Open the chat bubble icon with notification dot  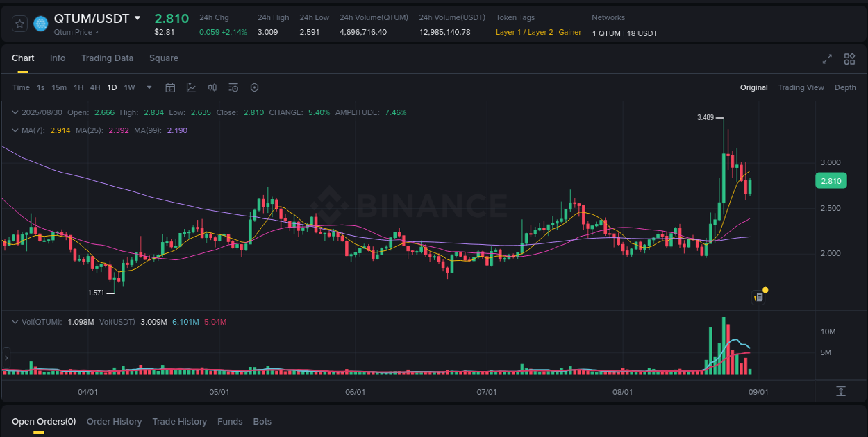tap(758, 297)
